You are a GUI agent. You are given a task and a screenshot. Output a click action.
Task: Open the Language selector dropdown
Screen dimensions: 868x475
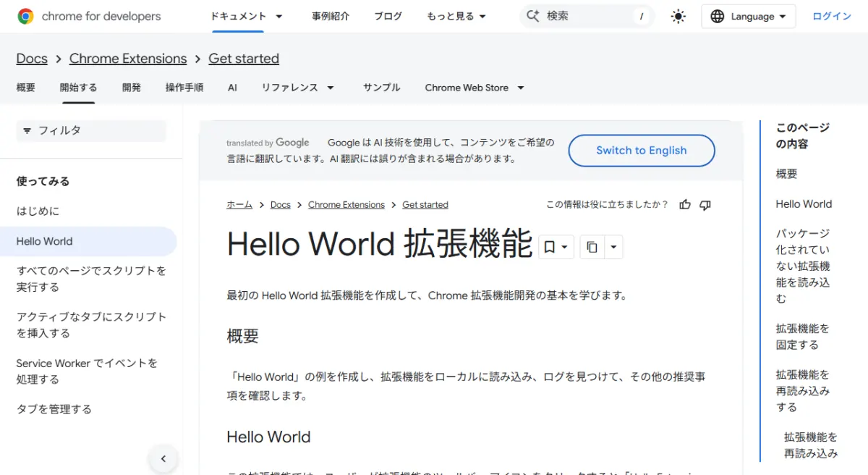pos(749,17)
